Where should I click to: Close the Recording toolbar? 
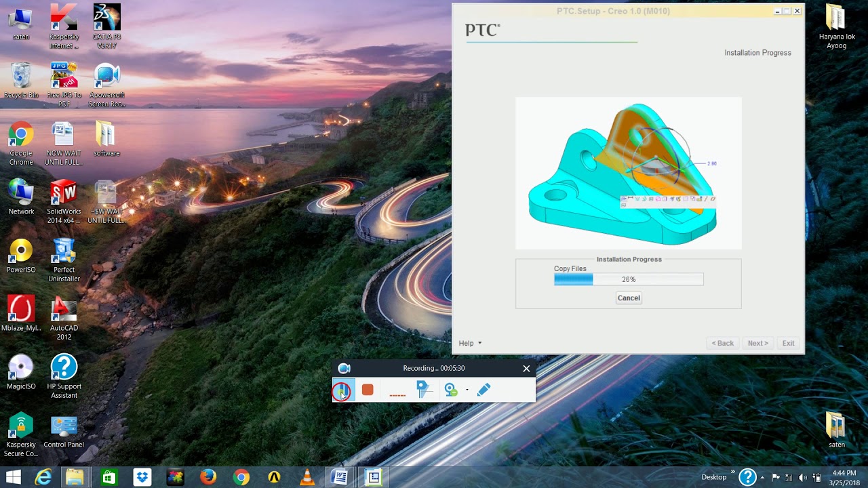[526, 369]
